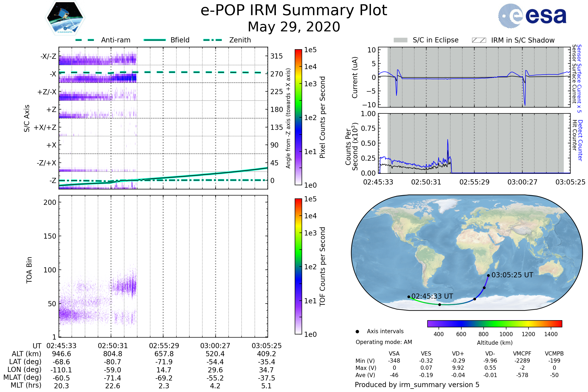The image size is (588, 392).
Task: Click the Produced by irm_summary version 5 text
Action: (417, 385)
